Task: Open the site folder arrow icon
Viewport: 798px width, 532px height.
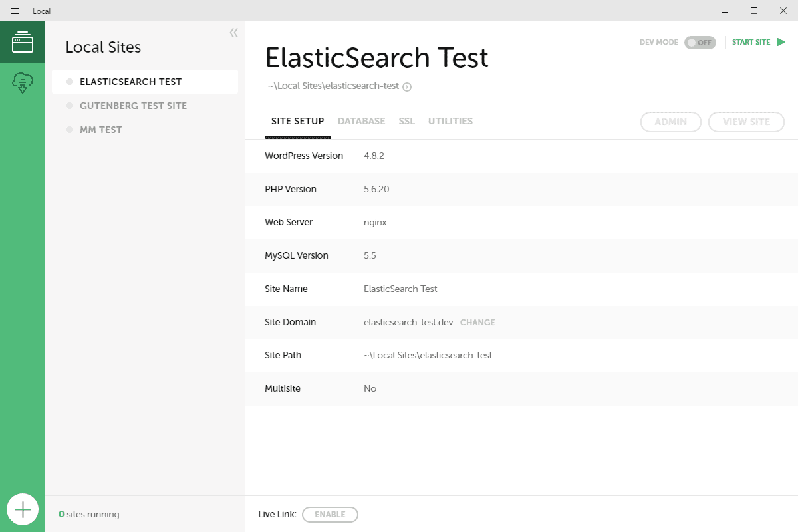Action: coord(407,86)
